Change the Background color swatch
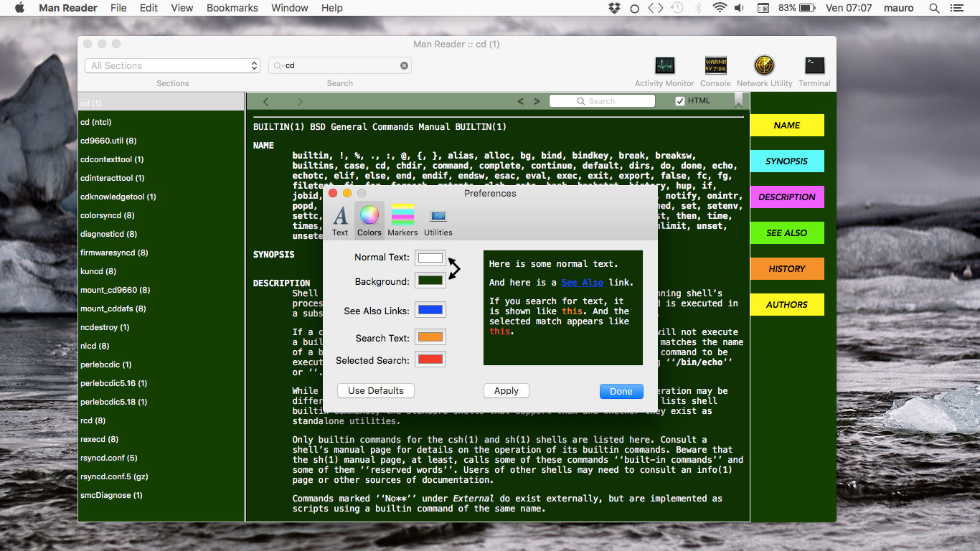 (430, 281)
